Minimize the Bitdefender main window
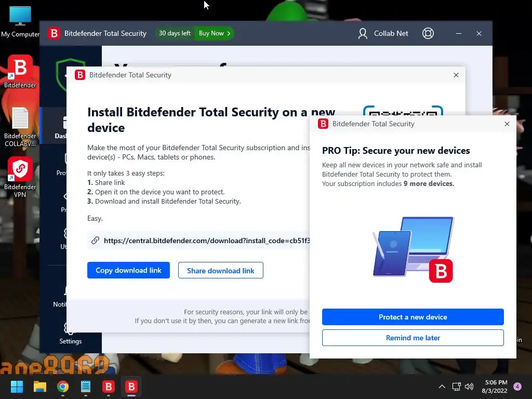The image size is (532, 399). (x=458, y=33)
